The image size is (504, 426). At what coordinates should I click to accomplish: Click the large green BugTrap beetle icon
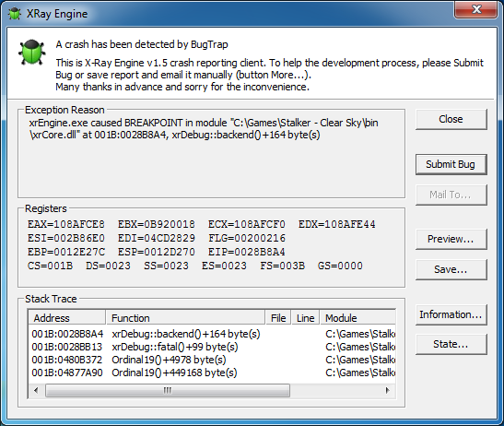[x=31, y=53]
